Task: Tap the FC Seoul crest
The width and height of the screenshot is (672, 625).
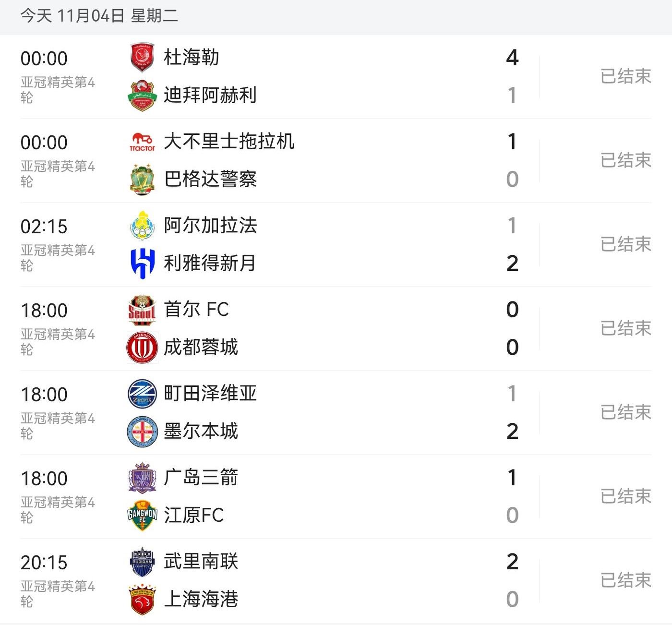Action: click(x=142, y=310)
